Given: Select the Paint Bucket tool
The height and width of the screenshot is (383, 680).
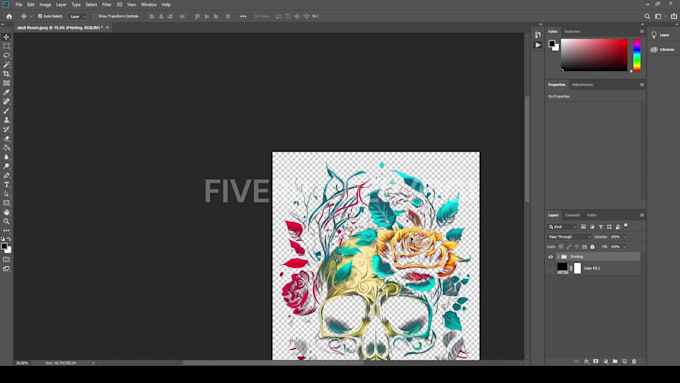Looking at the screenshot, I should [7, 148].
